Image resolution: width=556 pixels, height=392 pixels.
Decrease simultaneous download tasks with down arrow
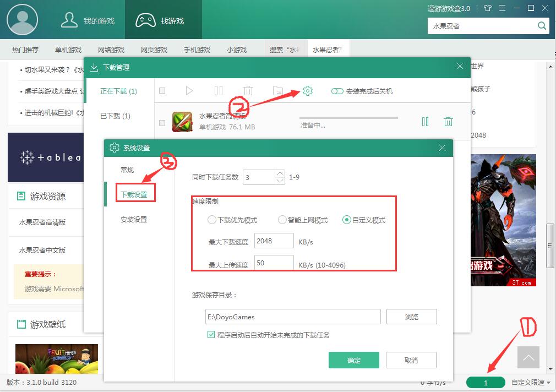pyautogui.click(x=280, y=181)
